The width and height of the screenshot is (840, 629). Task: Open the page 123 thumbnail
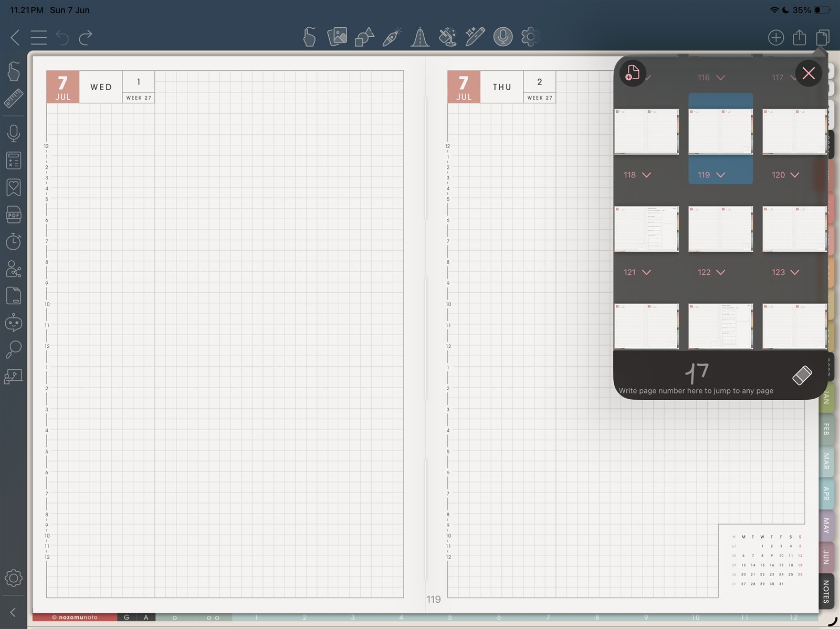point(794,229)
